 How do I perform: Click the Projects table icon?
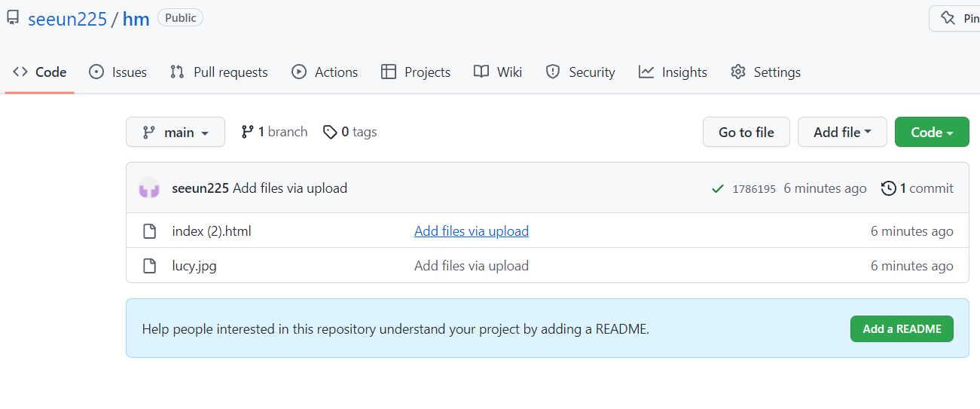(389, 72)
